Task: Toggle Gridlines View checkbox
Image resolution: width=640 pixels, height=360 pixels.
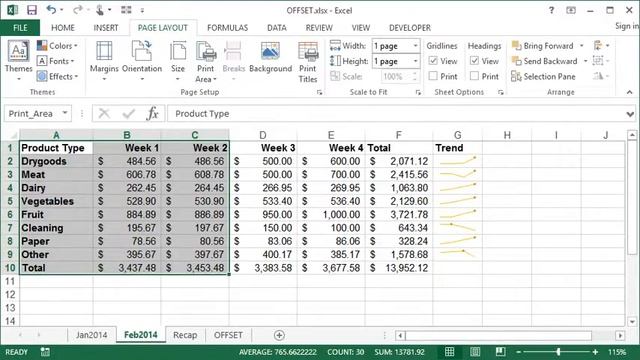Action: coord(433,61)
